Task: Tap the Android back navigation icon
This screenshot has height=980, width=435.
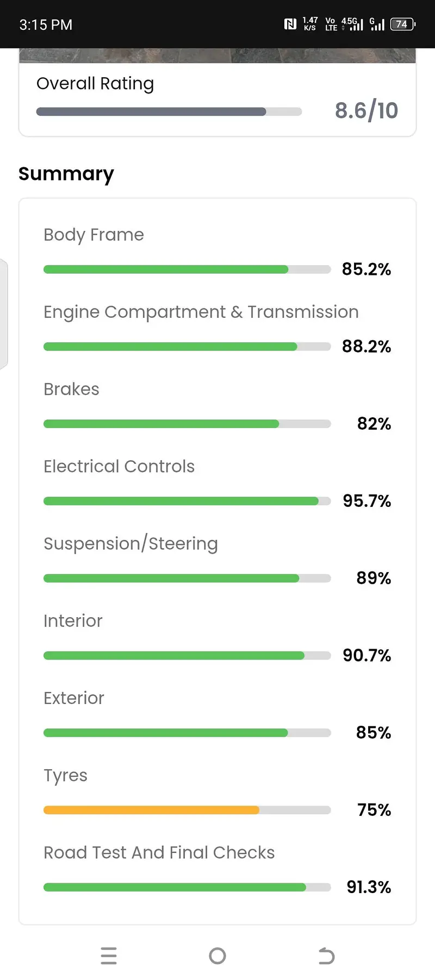Action: tap(326, 956)
